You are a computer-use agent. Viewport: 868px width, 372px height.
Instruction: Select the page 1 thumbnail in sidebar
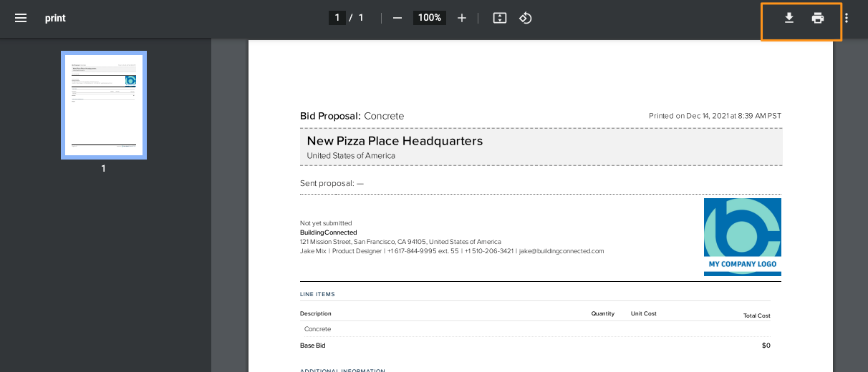click(x=104, y=104)
